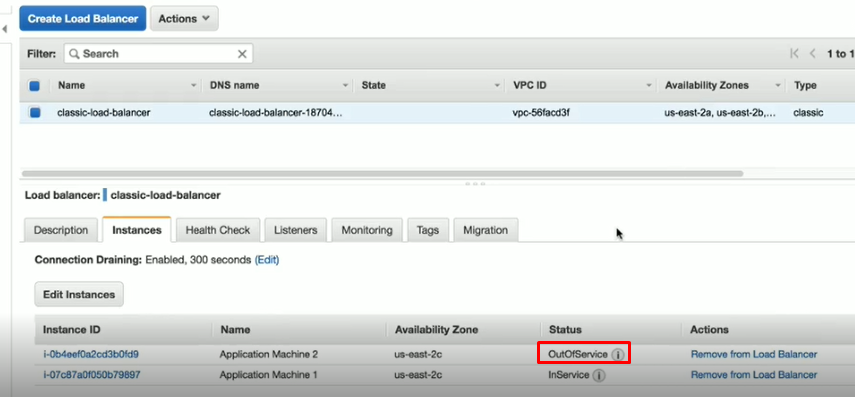Open Availability Zones column dropdown arrow
Viewport: 855px width, 397px height.
(778, 86)
